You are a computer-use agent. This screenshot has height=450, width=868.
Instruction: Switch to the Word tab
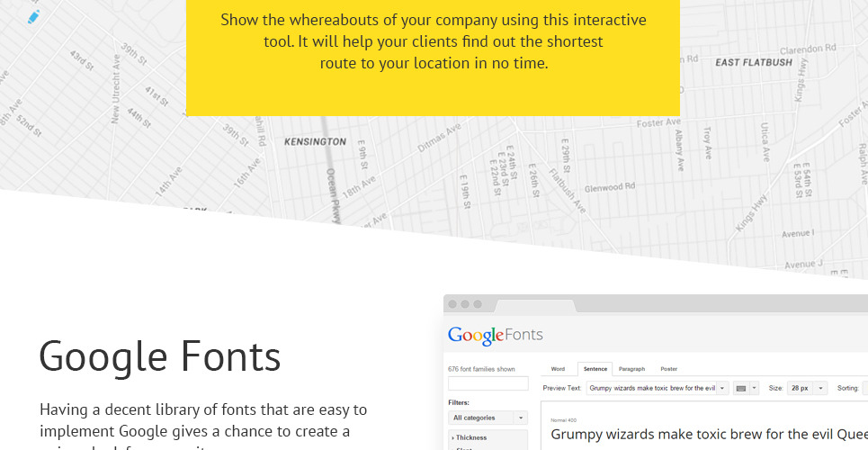pyautogui.click(x=558, y=369)
